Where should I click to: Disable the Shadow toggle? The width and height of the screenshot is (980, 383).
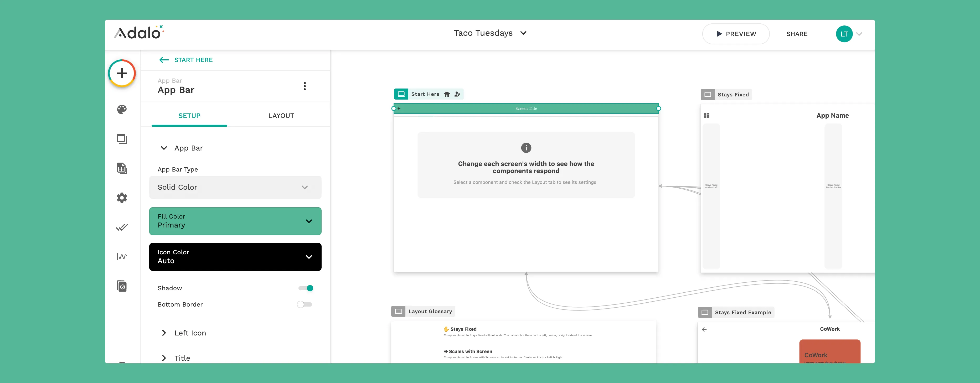coord(306,288)
